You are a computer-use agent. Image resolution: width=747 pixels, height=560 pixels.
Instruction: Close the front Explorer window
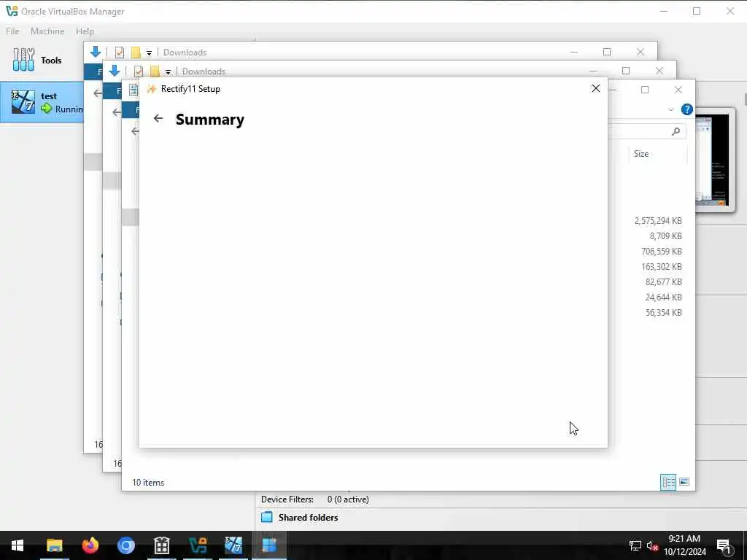[x=678, y=90]
